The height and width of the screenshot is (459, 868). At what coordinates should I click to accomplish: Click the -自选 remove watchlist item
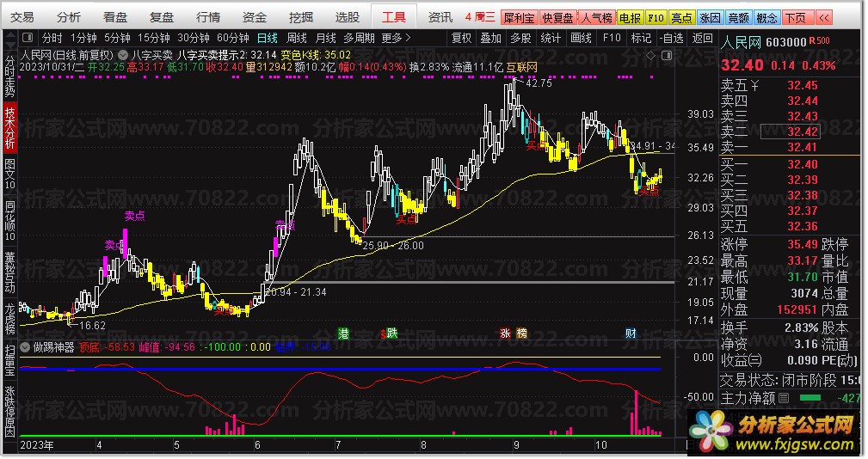tap(672, 38)
